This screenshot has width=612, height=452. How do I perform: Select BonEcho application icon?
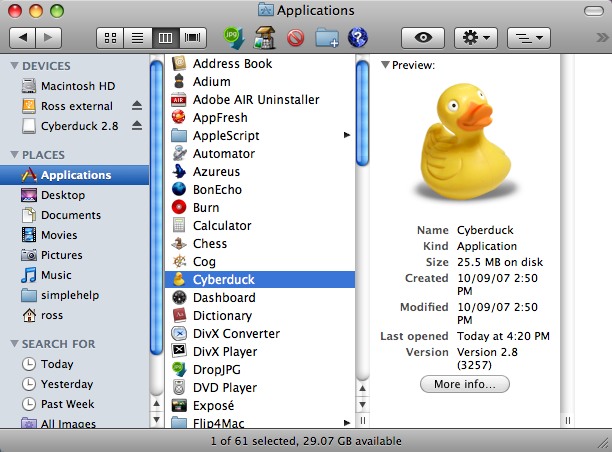pos(179,189)
